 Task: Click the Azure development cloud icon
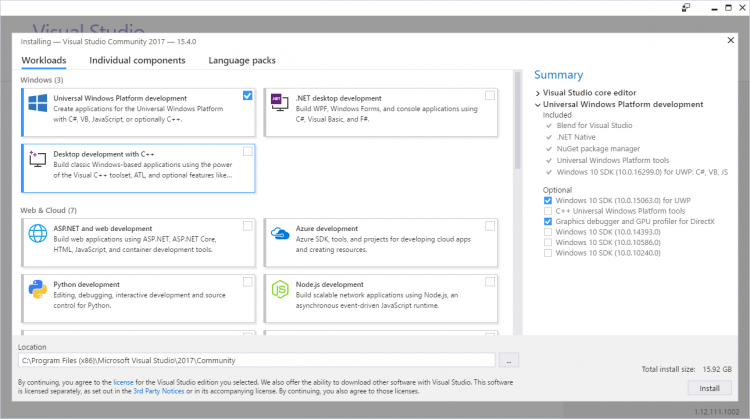tap(280, 233)
